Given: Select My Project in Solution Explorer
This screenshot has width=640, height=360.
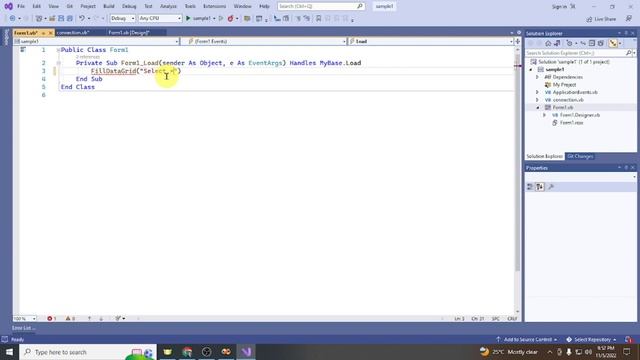Looking at the screenshot, I should click(564, 85).
